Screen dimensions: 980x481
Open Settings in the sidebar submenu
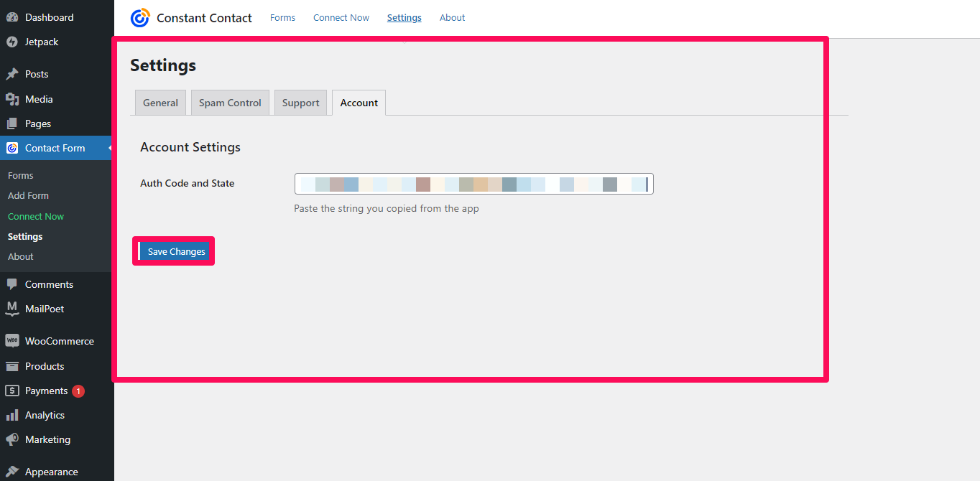(25, 236)
